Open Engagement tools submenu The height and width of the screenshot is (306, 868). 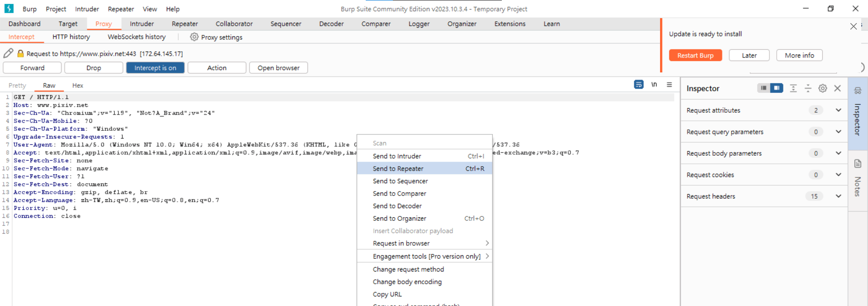click(425, 256)
